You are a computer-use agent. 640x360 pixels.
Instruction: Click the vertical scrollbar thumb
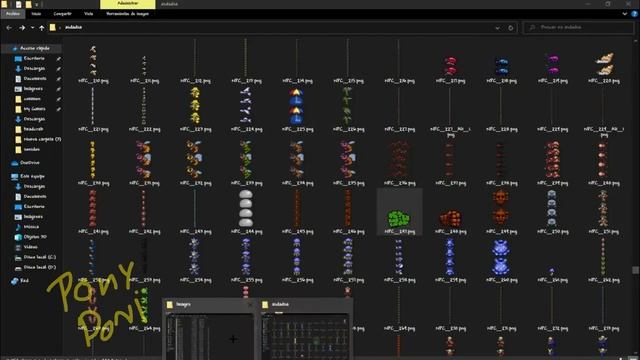point(635,270)
